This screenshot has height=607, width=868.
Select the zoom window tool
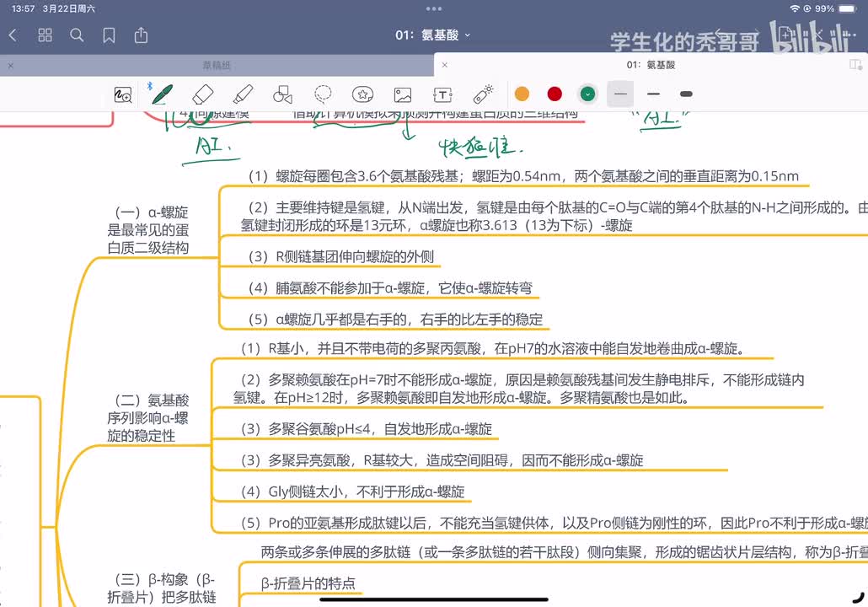(123, 94)
